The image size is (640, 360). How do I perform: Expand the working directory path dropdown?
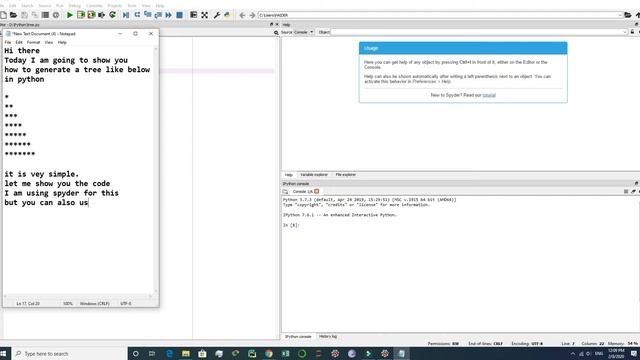tap(620, 15)
